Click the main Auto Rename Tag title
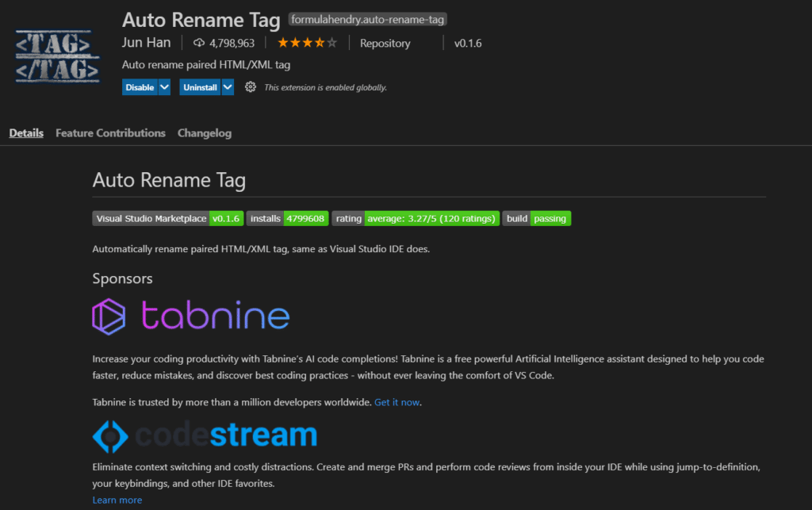Image resolution: width=812 pixels, height=510 pixels. (x=201, y=20)
